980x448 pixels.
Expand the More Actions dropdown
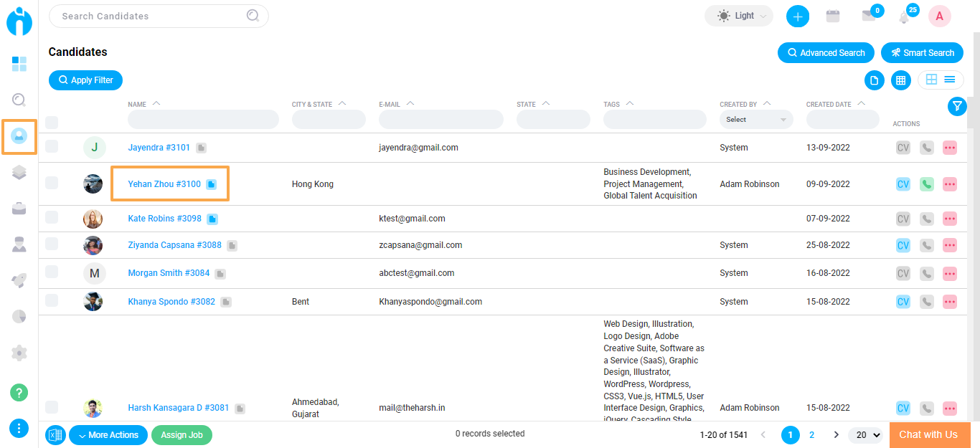point(108,434)
